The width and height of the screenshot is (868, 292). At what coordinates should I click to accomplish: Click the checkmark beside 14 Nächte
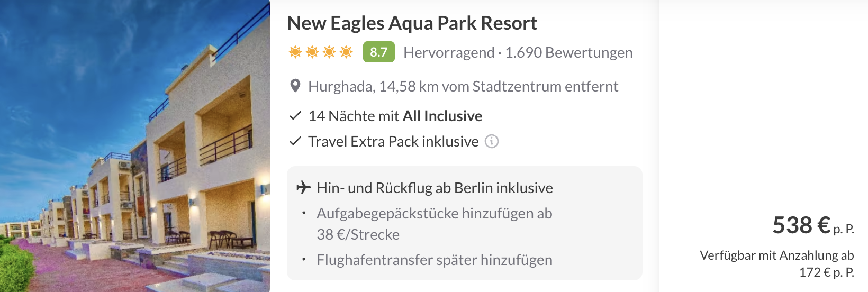(x=295, y=116)
